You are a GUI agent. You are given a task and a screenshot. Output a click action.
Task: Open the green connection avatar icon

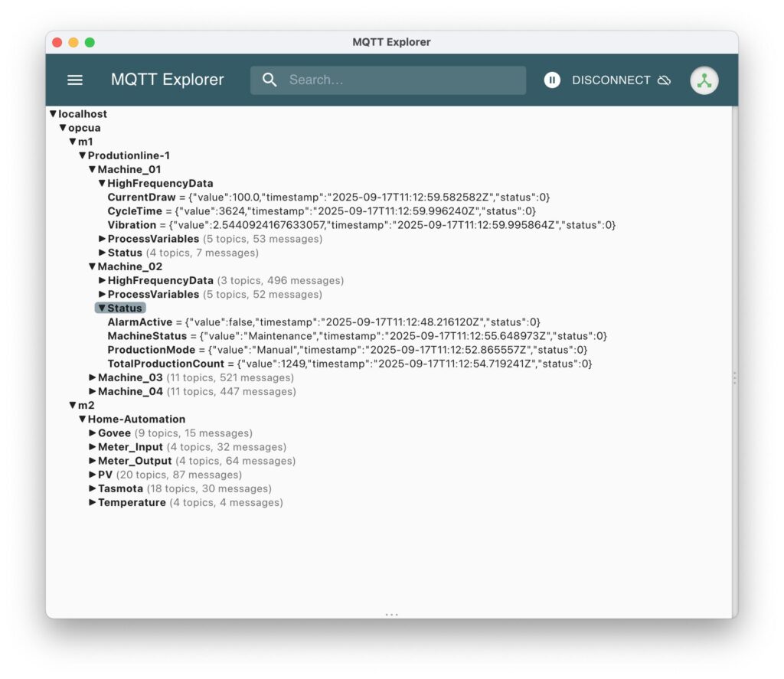point(704,80)
